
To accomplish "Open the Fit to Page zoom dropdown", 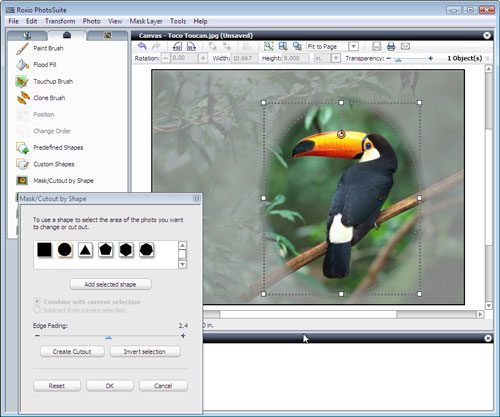I will 354,46.
